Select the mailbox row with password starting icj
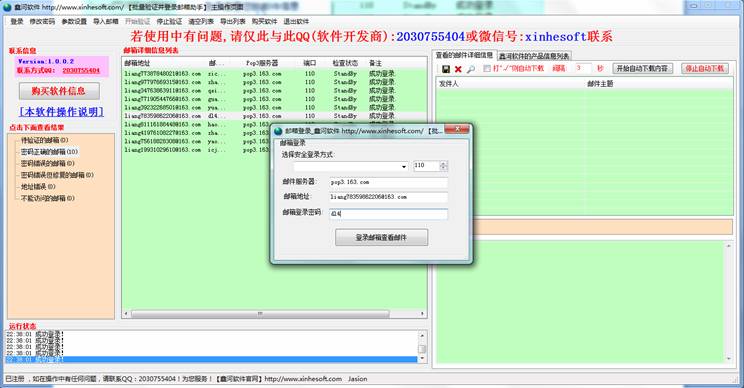 click(195, 150)
